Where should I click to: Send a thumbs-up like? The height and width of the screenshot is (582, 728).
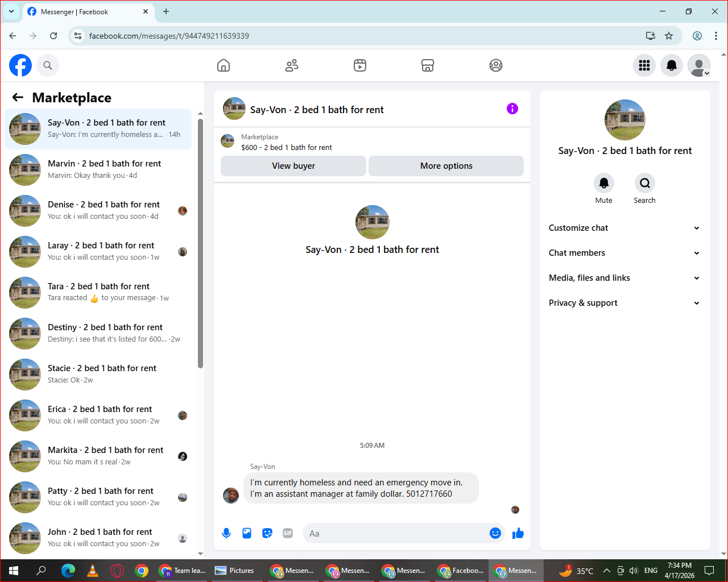click(518, 533)
